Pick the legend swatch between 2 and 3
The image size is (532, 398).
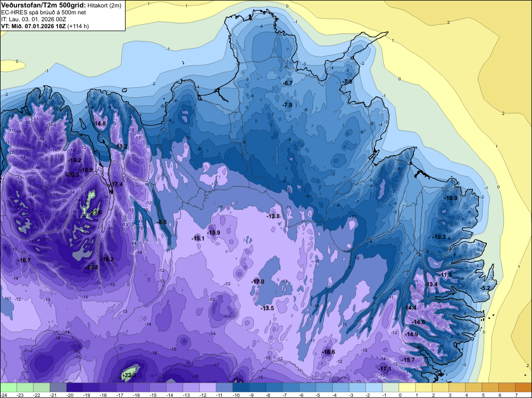click(440, 387)
